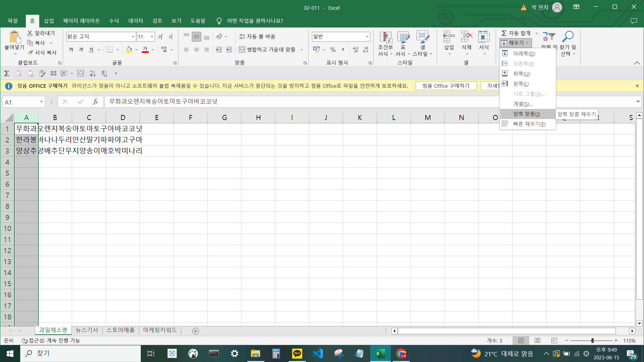Open Format as Table (표 서식)

(403, 44)
